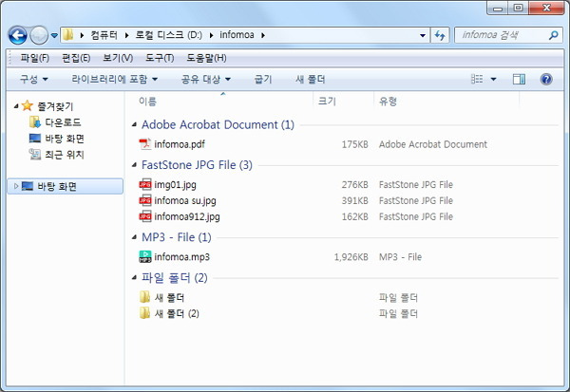
Task: Create folder with 새 폴더 button
Action: pyautogui.click(x=310, y=79)
